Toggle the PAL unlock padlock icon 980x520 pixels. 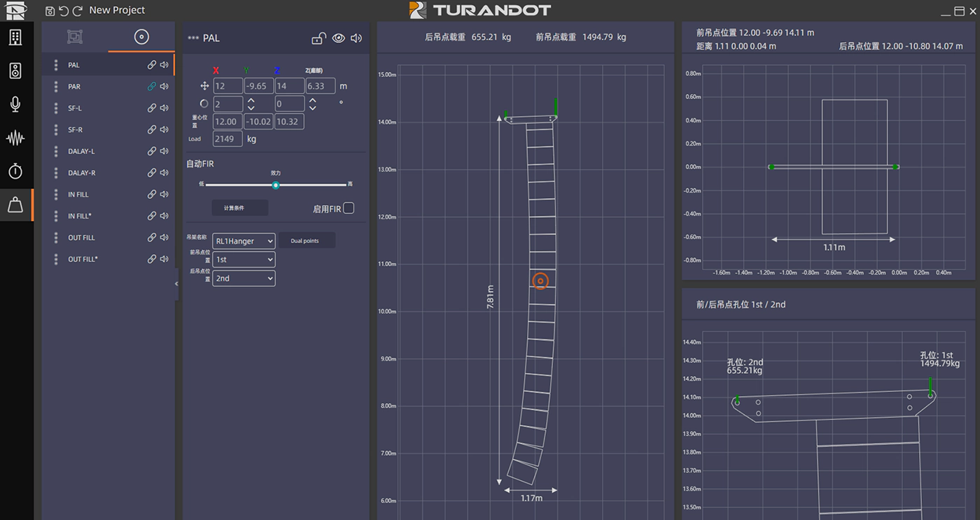tap(318, 38)
